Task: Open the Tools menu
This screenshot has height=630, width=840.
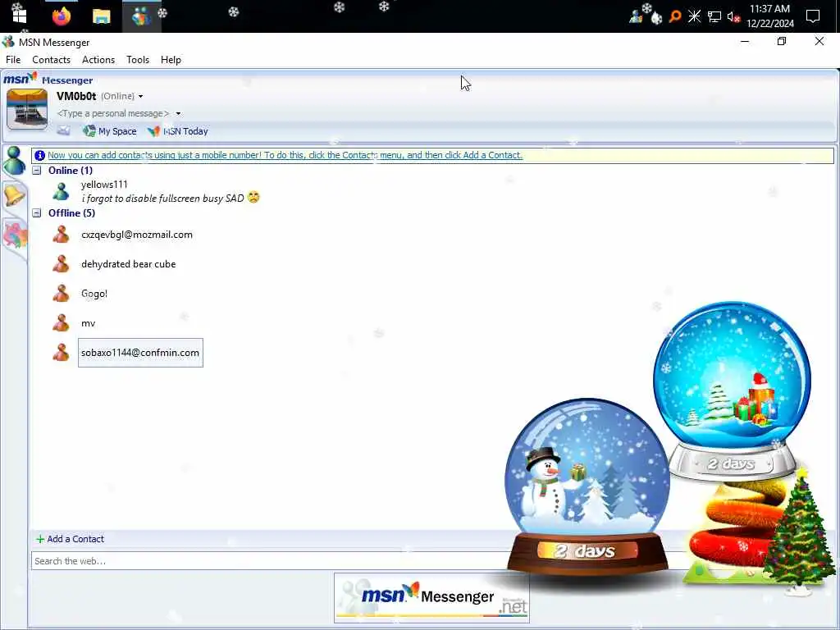Action: coord(138,59)
